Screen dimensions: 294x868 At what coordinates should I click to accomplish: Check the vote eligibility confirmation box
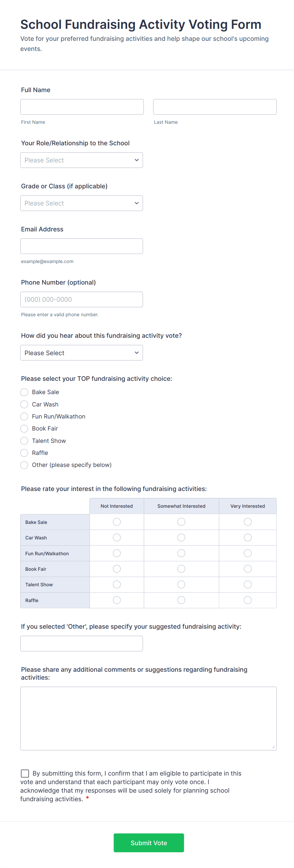25,773
